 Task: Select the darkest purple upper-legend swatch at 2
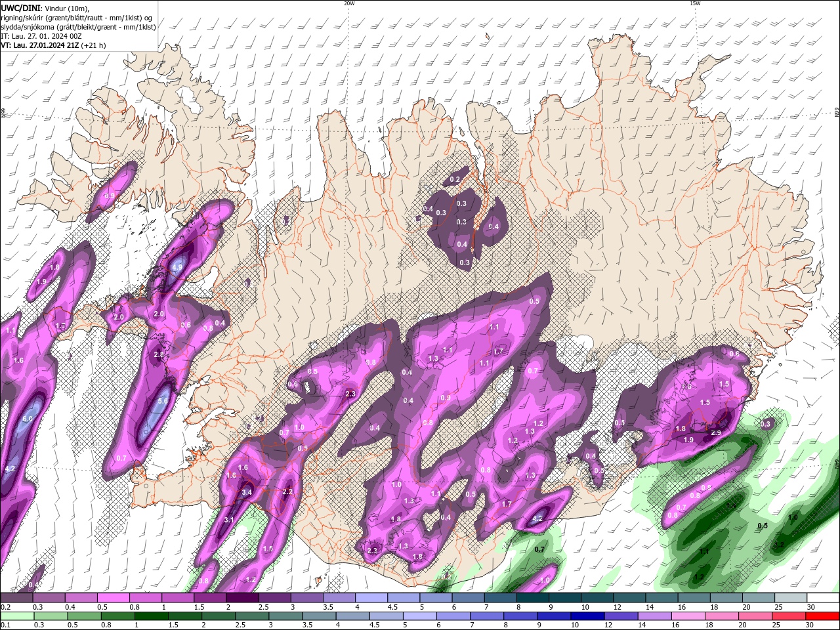[241, 598]
